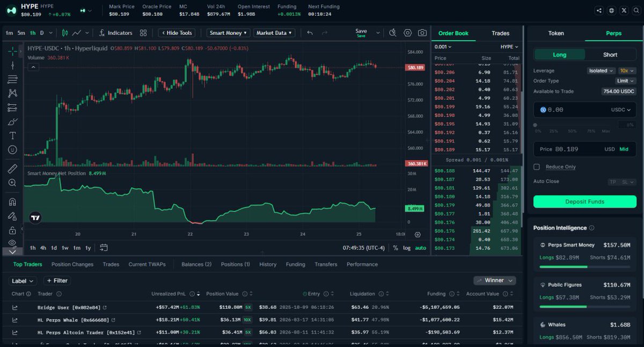644x347 pixels.
Task: Toggle percent price scale
Action: [x=396, y=248]
